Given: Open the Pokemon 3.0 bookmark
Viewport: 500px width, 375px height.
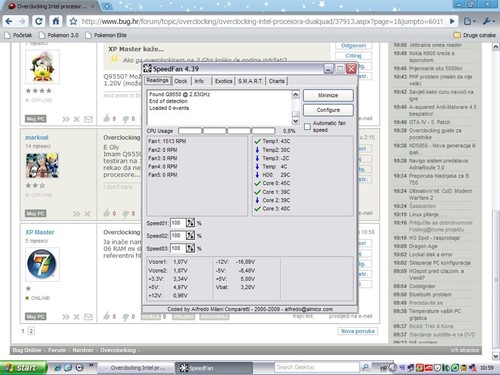Looking at the screenshot, I should click(59, 35).
